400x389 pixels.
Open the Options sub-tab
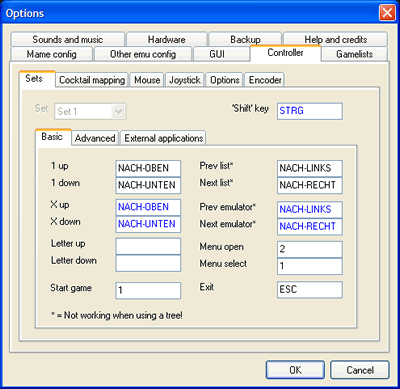pyautogui.click(x=225, y=80)
